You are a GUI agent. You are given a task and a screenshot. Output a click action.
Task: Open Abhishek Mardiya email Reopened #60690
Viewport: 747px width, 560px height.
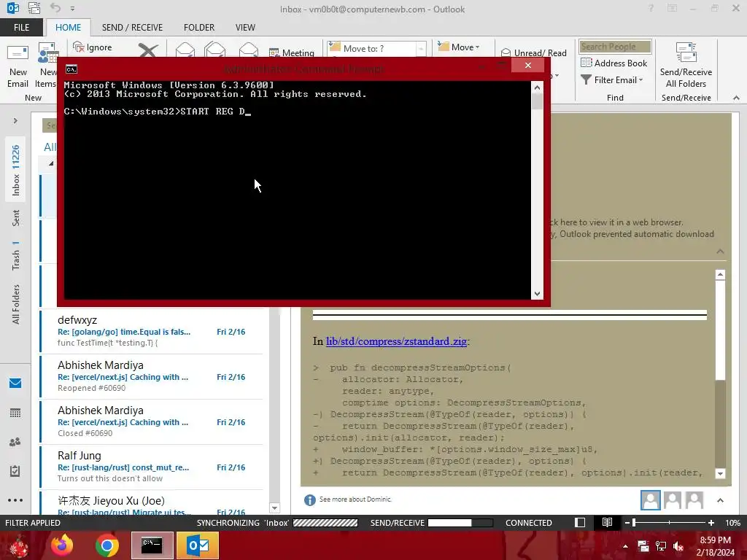tap(152, 376)
